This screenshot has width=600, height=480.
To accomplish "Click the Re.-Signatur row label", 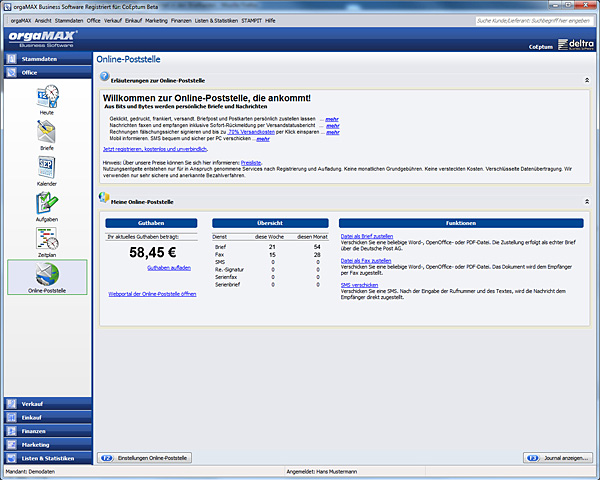I will click(229, 269).
